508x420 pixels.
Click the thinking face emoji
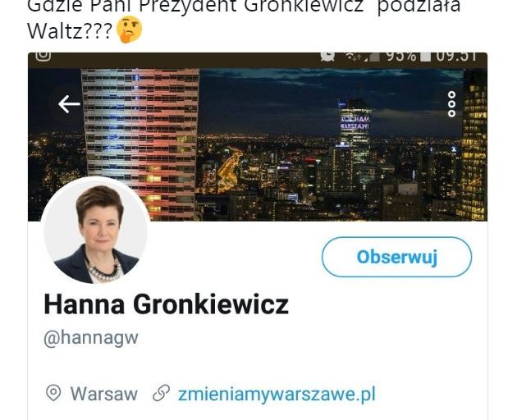(x=129, y=30)
